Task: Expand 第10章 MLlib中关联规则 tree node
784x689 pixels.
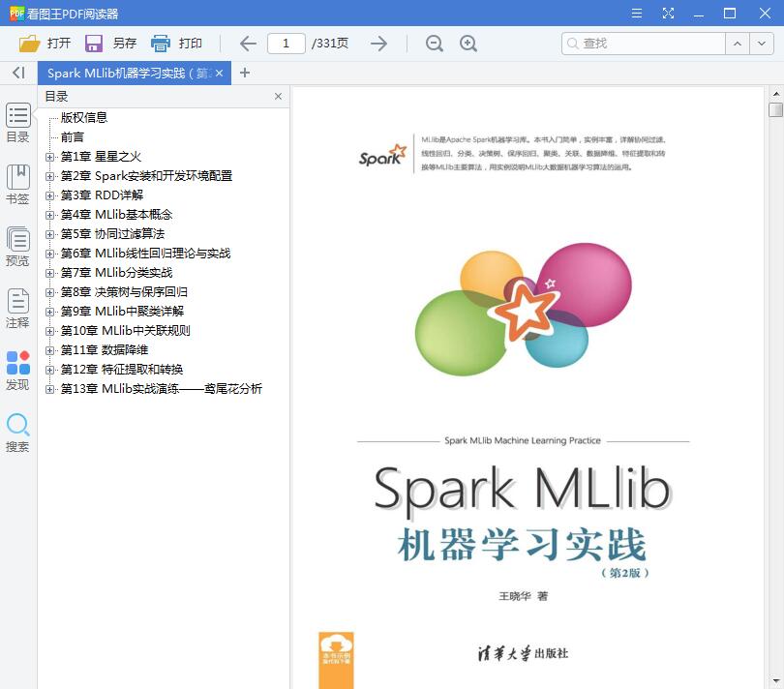Action: [x=49, y=331]
